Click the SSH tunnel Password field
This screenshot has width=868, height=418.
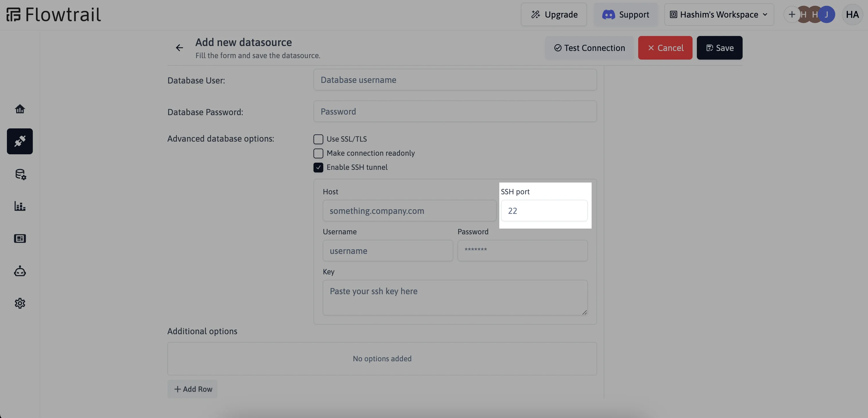(x=522, y=251)
